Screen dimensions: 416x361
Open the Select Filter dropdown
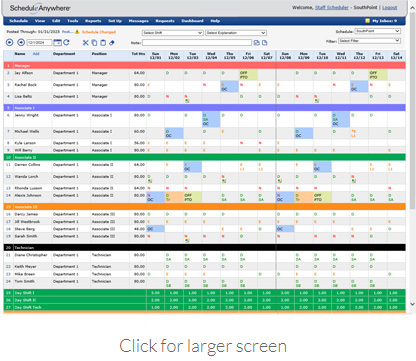point(369,41)
